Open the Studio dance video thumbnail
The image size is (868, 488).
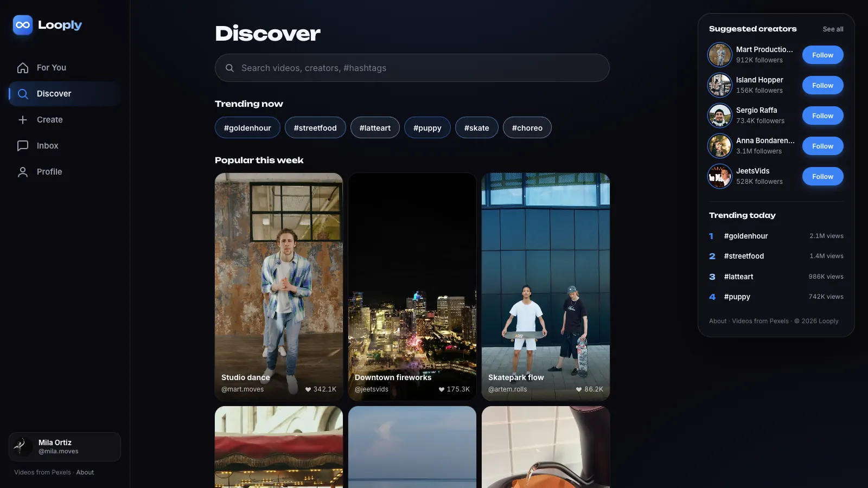(x=279, y=287)
